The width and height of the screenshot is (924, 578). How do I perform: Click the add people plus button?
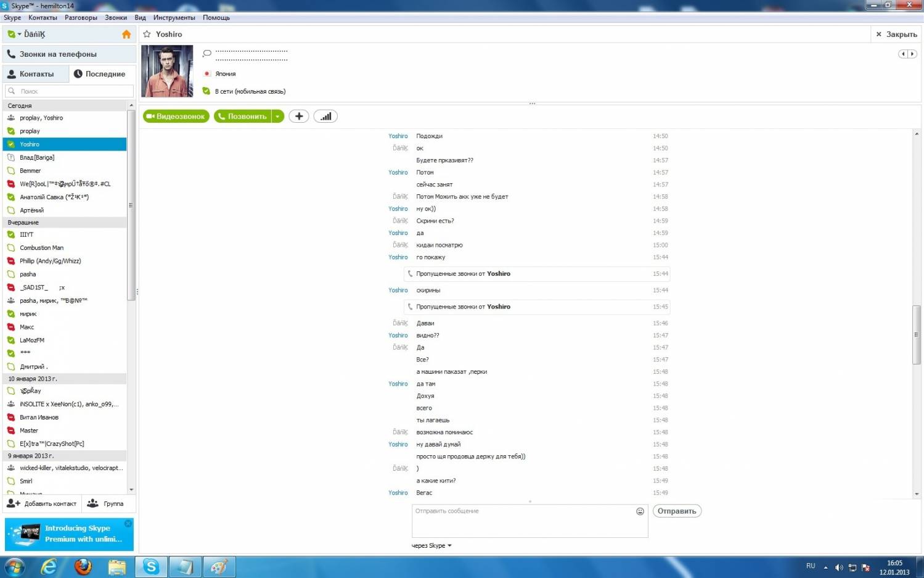coord(299,117)
